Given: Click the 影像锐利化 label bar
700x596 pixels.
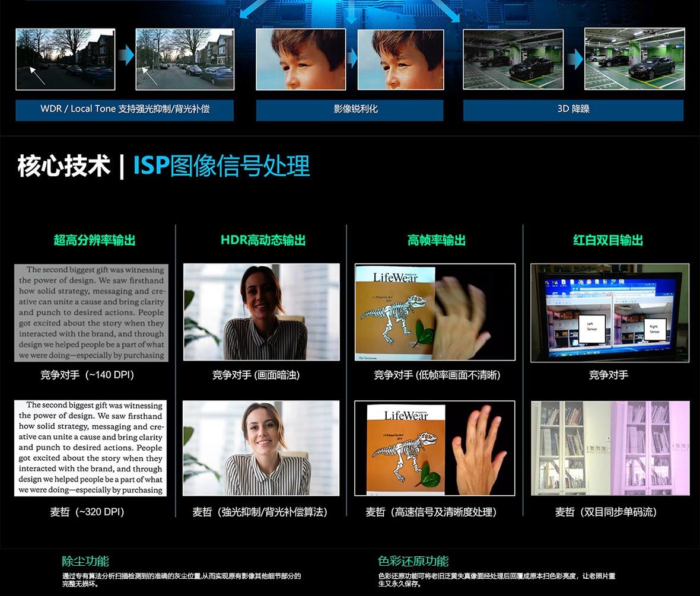Looking at the screenshot, I should pyautogui.click(x=349, y=110).
